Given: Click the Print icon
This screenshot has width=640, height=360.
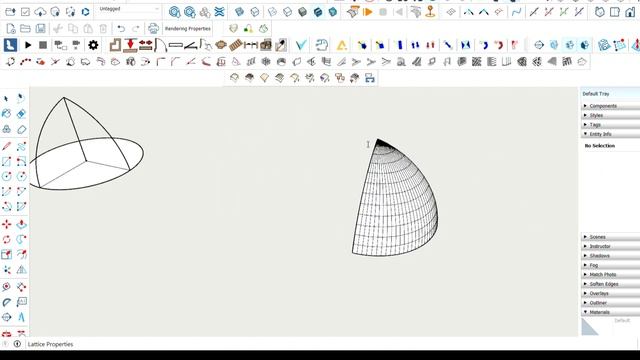Looking at the screenshot, I should [x=153, y=29].
